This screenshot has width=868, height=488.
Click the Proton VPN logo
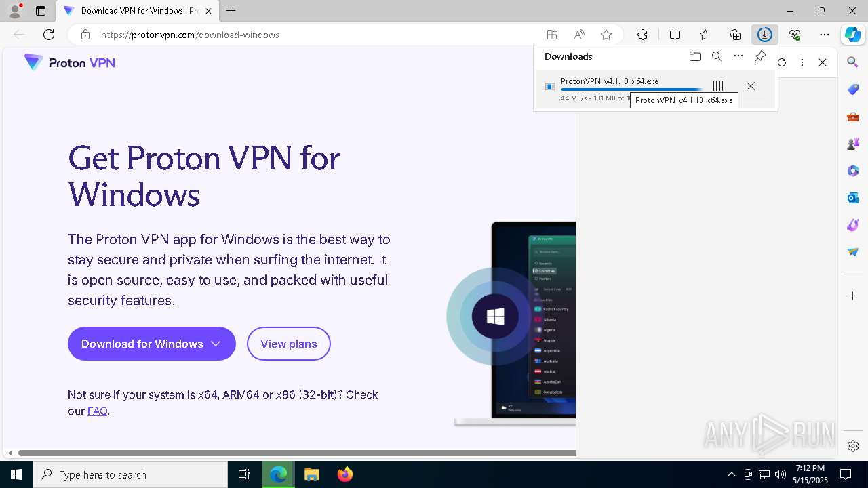click(x=70, y=62)
